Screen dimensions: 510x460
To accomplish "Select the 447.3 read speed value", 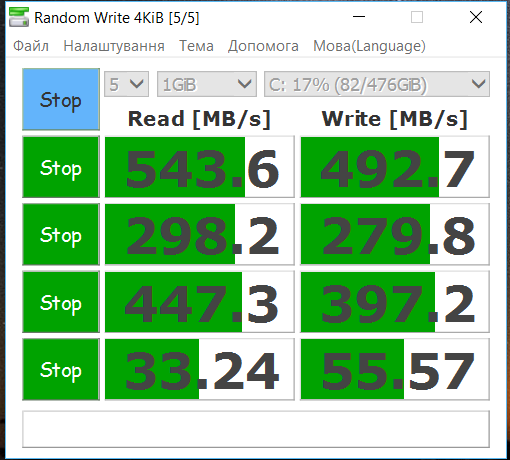I will point(200,302).
